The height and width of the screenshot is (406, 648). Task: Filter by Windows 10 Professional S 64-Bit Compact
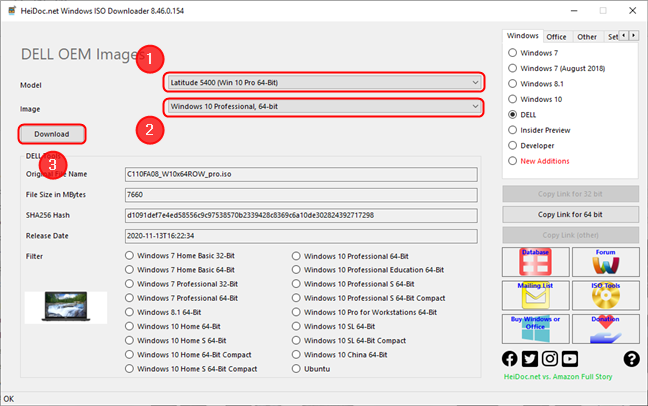[x=296, y=298]
